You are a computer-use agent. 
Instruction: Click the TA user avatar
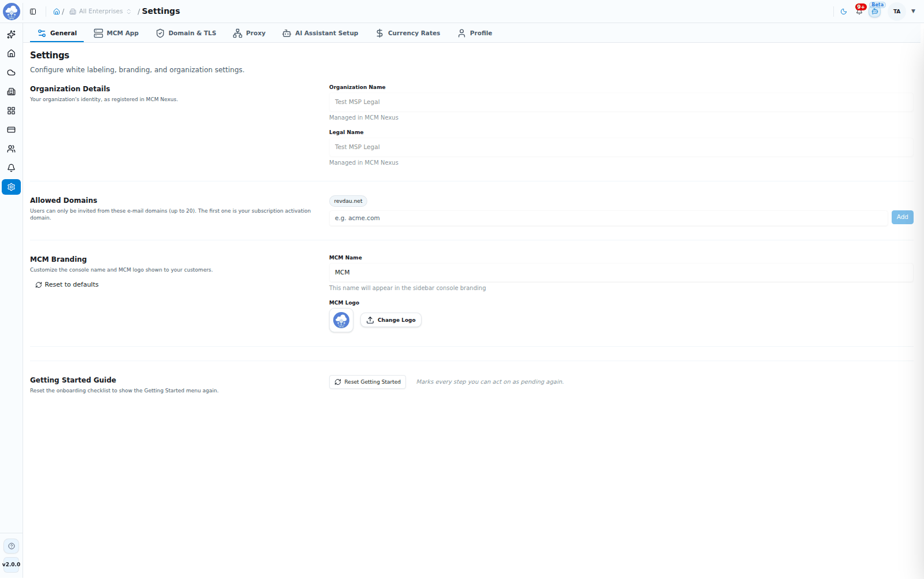pos(897,12)
